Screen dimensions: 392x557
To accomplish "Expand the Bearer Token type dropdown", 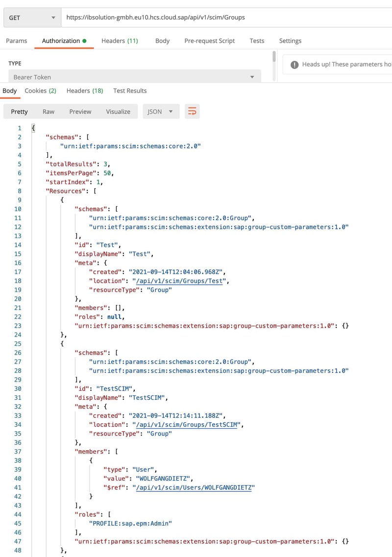I will pyautogui.click(x=135, y=77).
